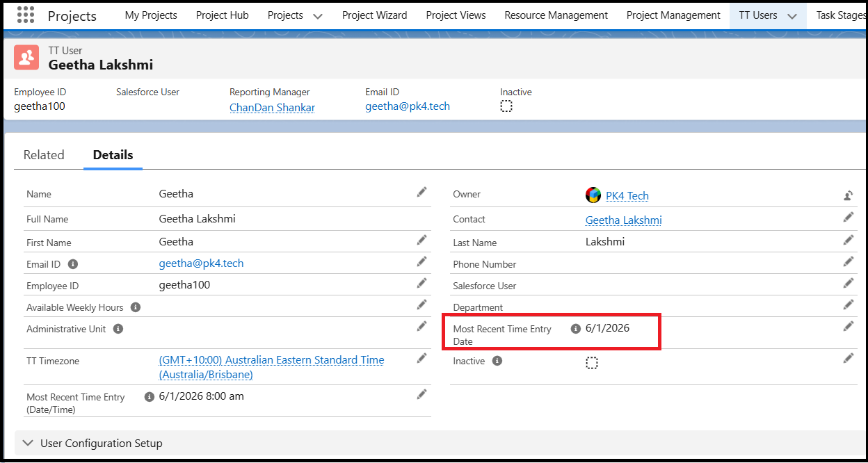The height and width of the screenshot is (463, 868).
Task: Click the Last Name value Lakshmi
Action: click(x=605, y=242)
